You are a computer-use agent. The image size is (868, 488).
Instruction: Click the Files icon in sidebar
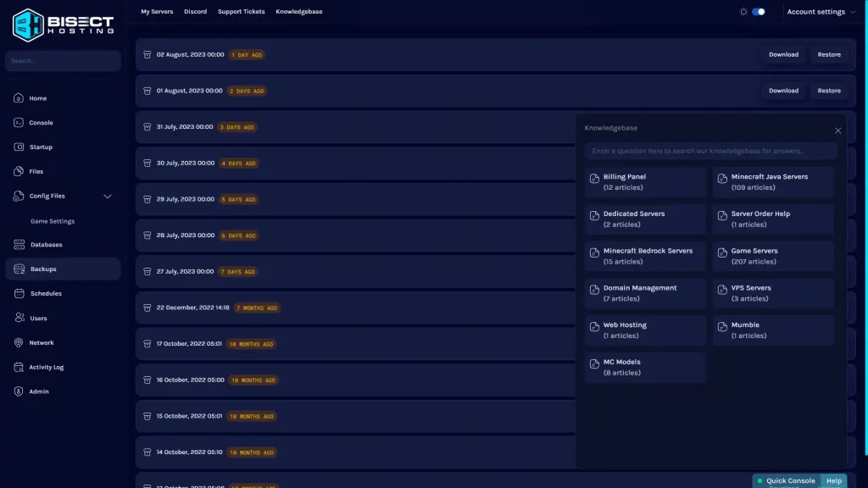[x=19, y=171]
